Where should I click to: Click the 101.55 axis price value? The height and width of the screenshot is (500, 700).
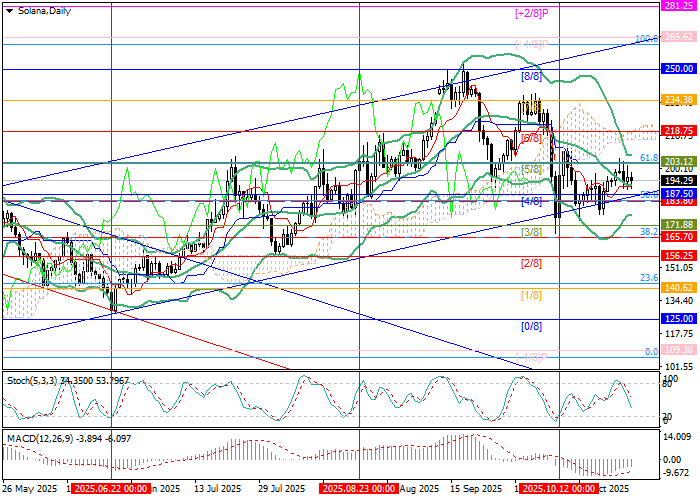679,367
